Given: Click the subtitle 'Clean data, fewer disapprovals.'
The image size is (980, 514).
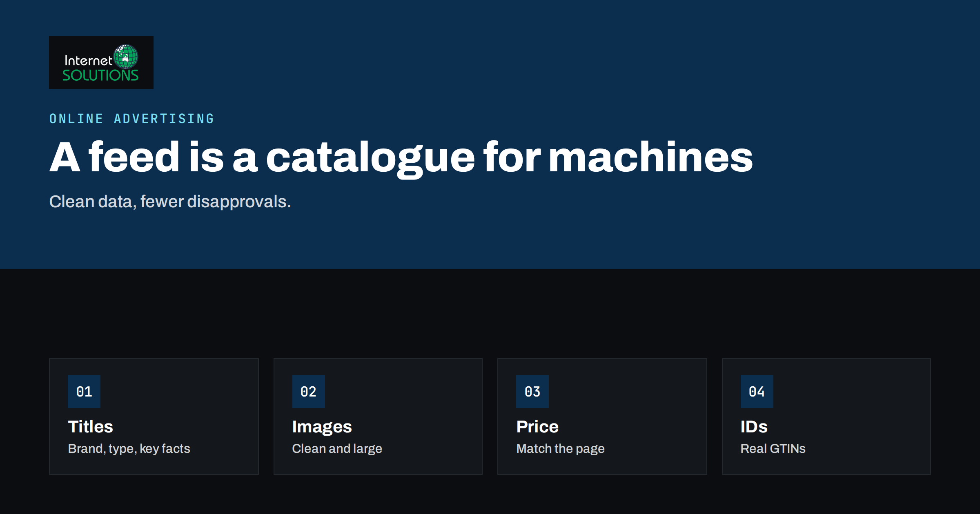Looking at the screenshot, I should [x=170, y=202].
